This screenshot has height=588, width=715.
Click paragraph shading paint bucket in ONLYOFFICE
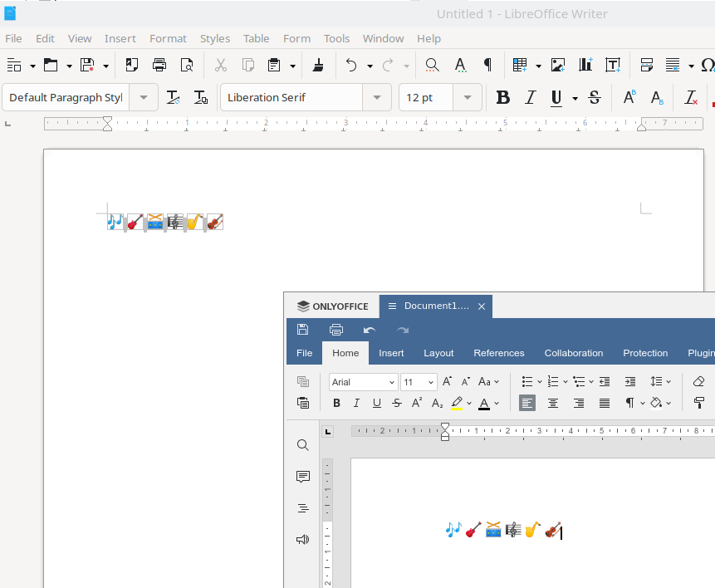[x=656, y=404]
